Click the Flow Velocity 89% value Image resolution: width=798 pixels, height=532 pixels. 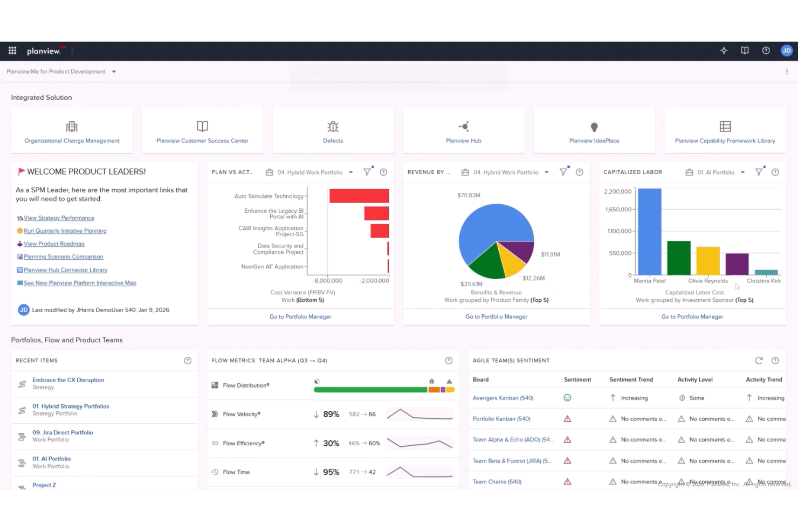coord(331,414)
